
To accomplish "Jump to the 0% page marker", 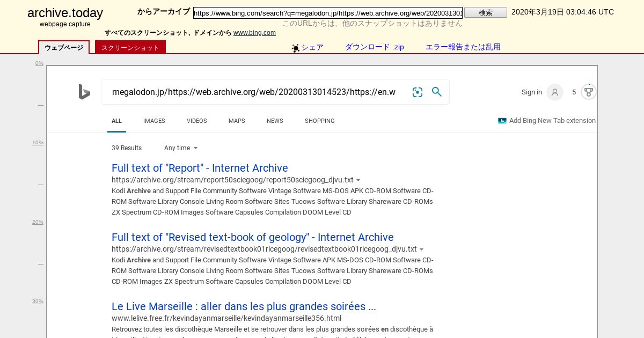I will pyautogui.click(x=39, y=63).
